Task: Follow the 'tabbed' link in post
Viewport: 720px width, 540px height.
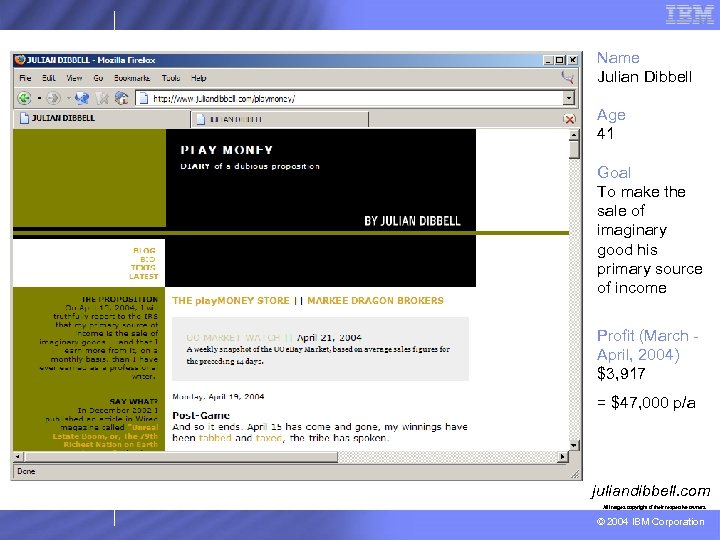Action: (215, 438)
